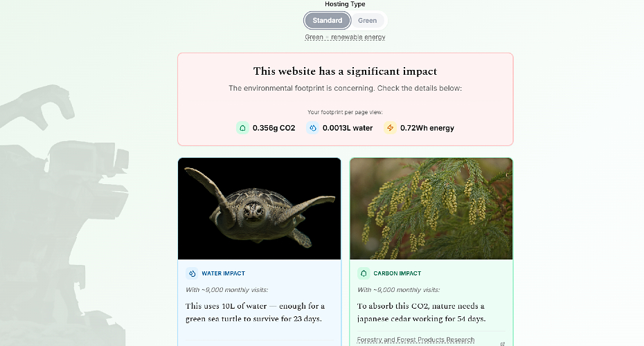This screenshot has width=644, height=346.
Task: Click the Japanese cedar branch image
Action: point(431,208)
